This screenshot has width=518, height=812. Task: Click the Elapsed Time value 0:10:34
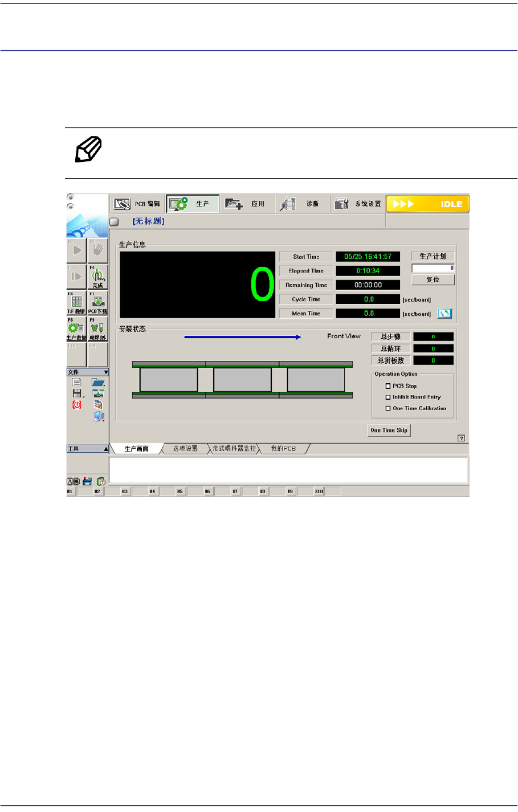click(x=368, y=271)
